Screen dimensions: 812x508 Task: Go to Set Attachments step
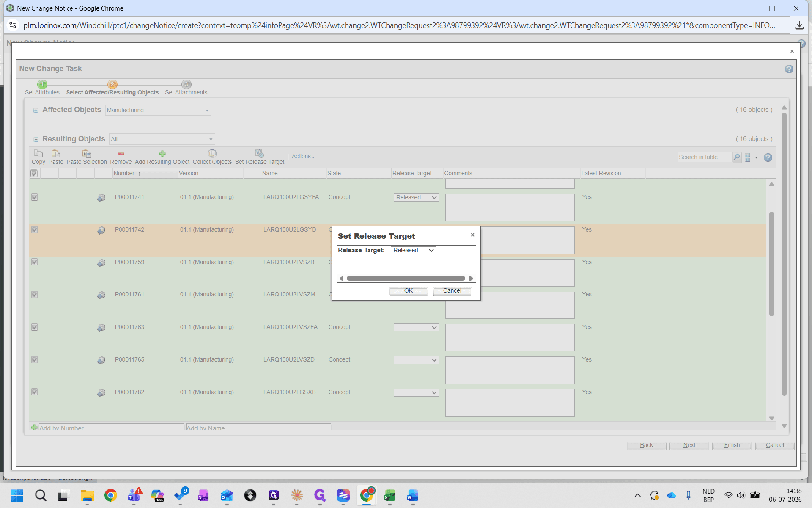coord(186,88)
